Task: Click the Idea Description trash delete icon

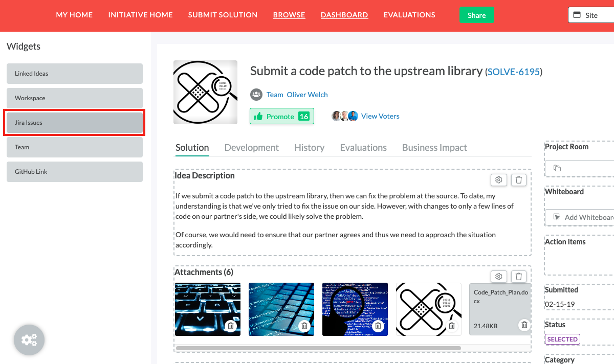Action: pos(519,180)
